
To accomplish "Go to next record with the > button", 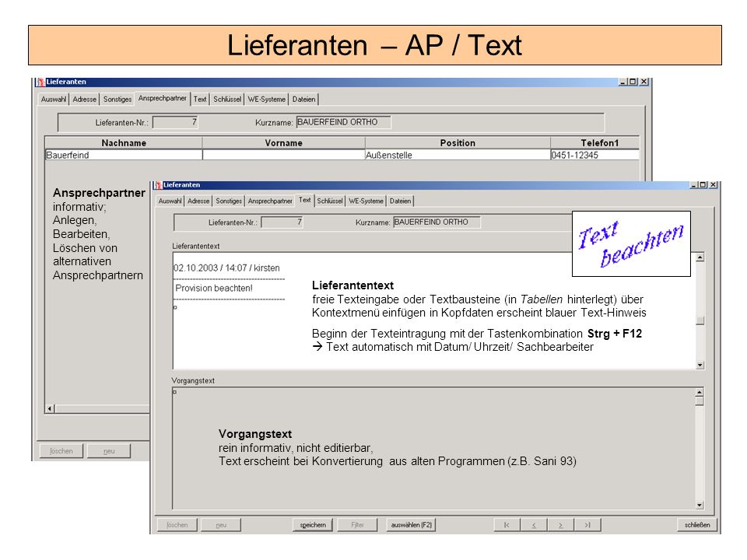I will tap(561, 525).
